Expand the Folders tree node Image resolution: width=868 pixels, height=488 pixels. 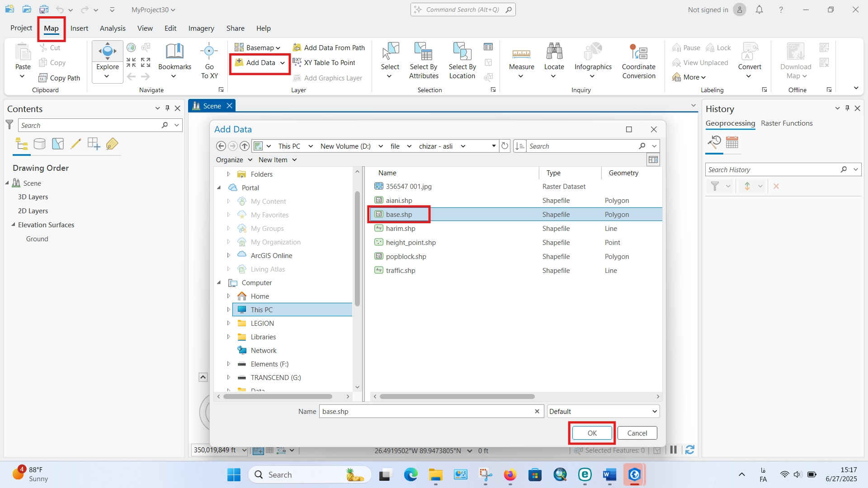click(228, 174)
